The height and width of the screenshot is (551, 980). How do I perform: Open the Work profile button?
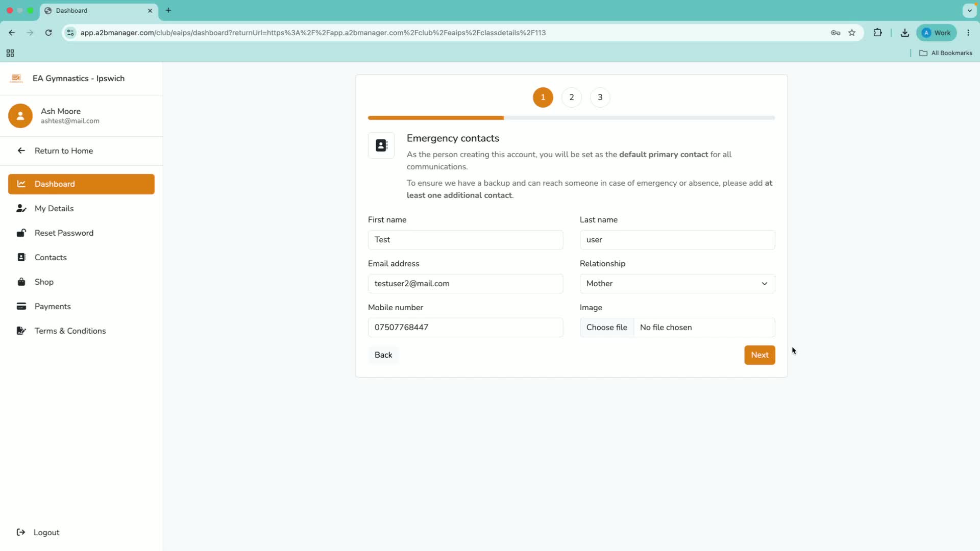click(937, 33)
